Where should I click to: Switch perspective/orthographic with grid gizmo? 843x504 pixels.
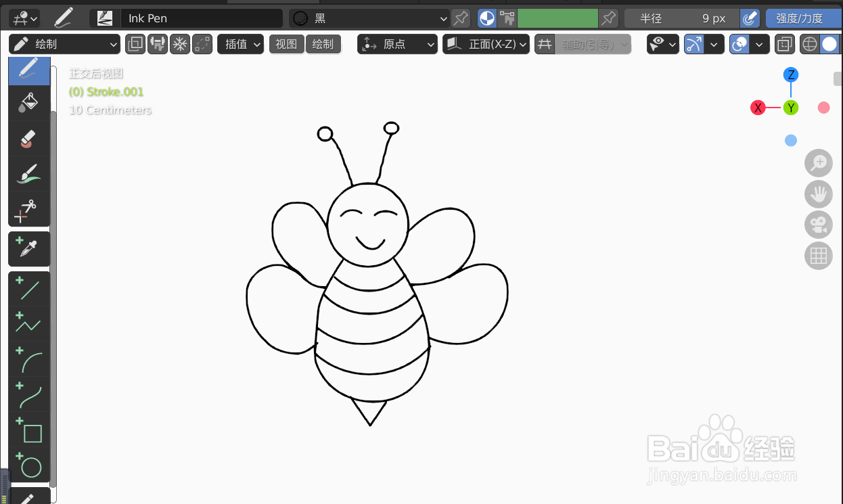[819, 256]
